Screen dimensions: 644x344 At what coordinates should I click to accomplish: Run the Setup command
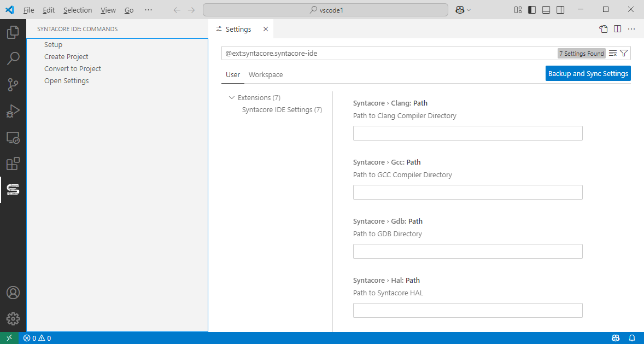click(x=54, y=44)
